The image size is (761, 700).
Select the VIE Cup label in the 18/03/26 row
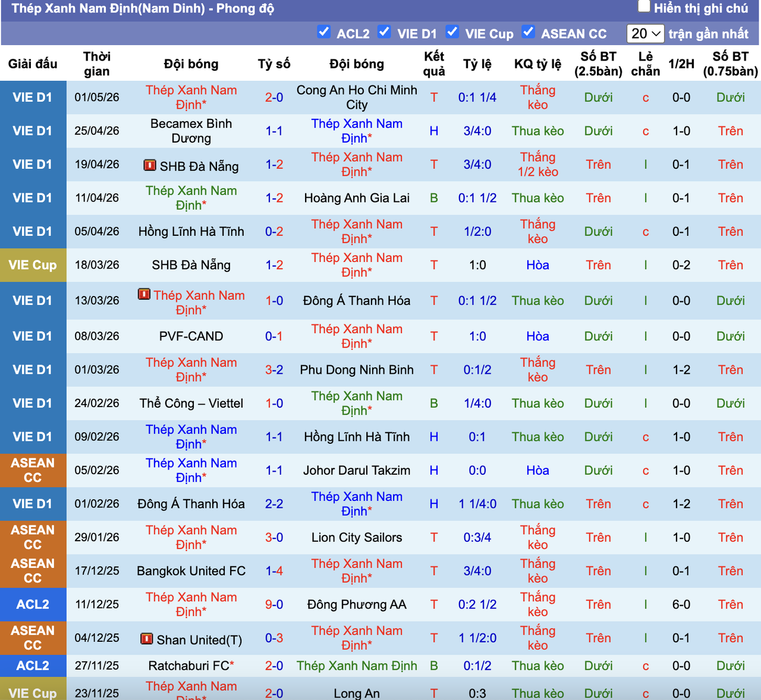tap(33, 265)
